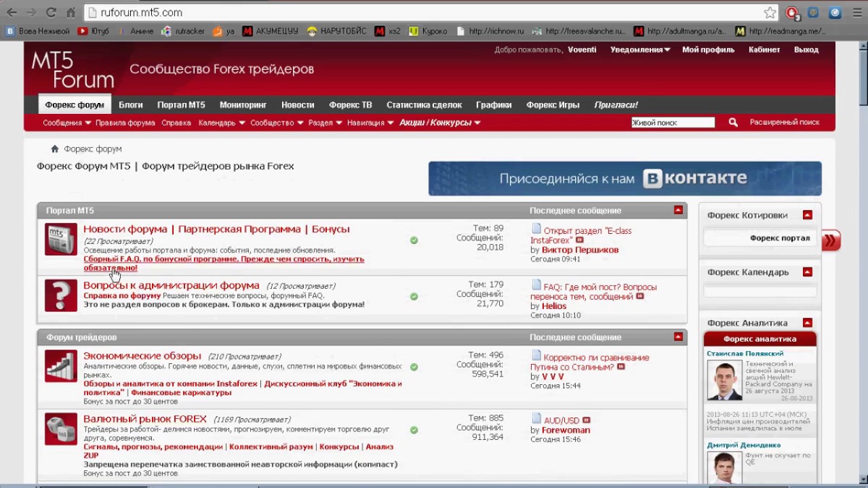The width and height of the screenshot is (868, 488).
Task: Open Навигация dropdown menu
Action: pos(370,123)
